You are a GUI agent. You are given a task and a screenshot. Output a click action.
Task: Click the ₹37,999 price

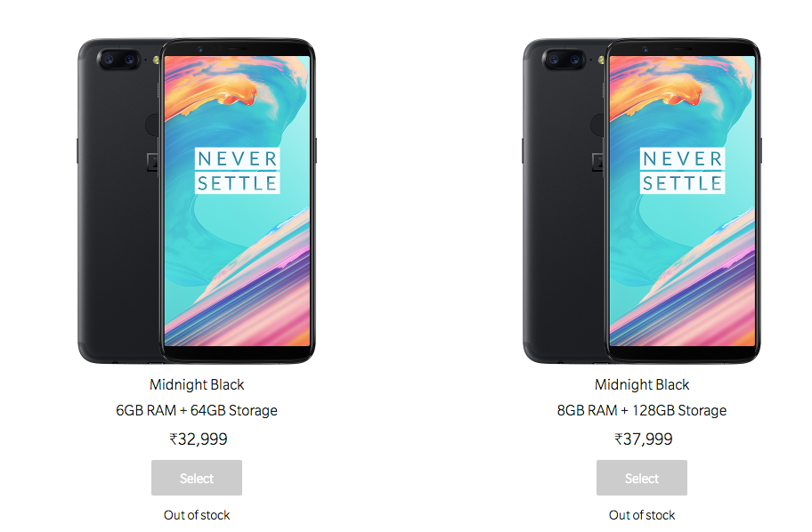tap(644, 439)
